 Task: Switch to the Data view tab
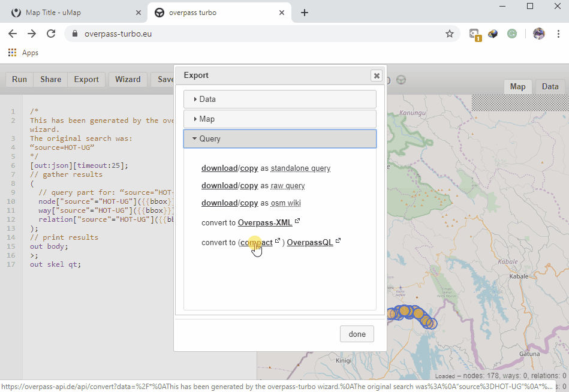550,86
